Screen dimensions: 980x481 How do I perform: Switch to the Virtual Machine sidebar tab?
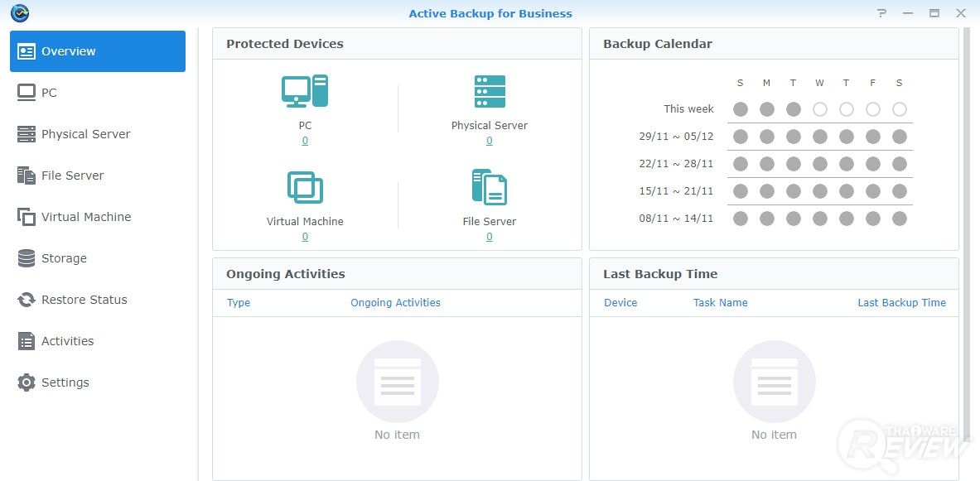click(86, 217)
